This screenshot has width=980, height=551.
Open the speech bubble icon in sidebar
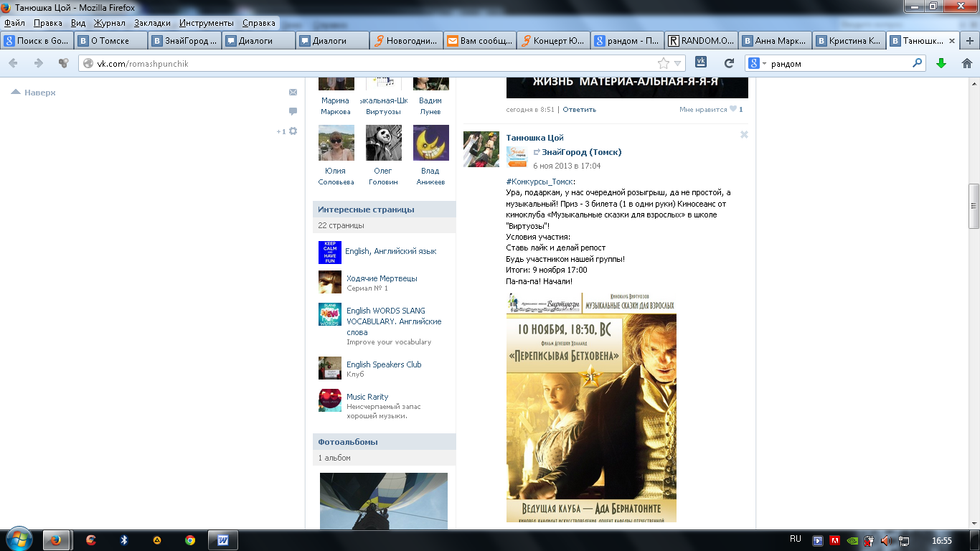click(x=293, y=111)
